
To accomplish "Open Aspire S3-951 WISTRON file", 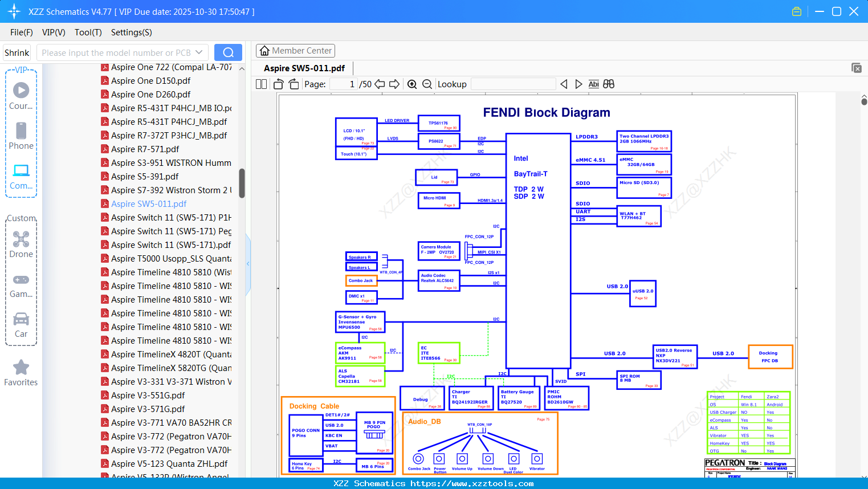I will [166, 163].
